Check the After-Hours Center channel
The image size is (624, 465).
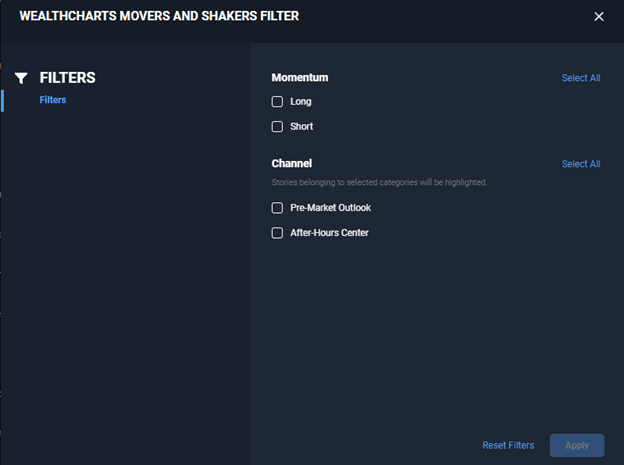277,233
